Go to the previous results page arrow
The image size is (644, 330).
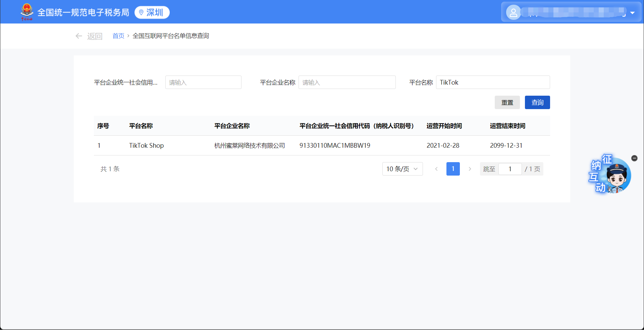click(436, 169)
